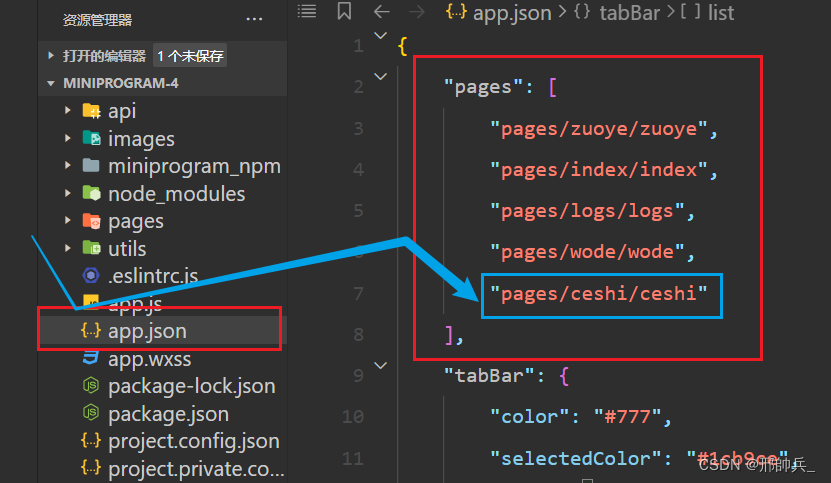Select the tabBar breadcrumb segment

[x=630, y=12]
